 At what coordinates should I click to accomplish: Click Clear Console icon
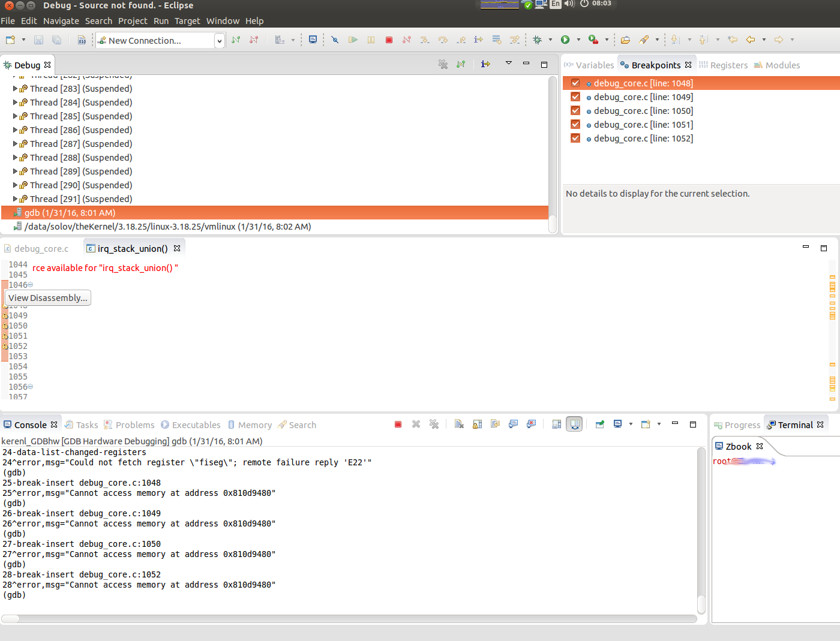[x=459, y=425]
